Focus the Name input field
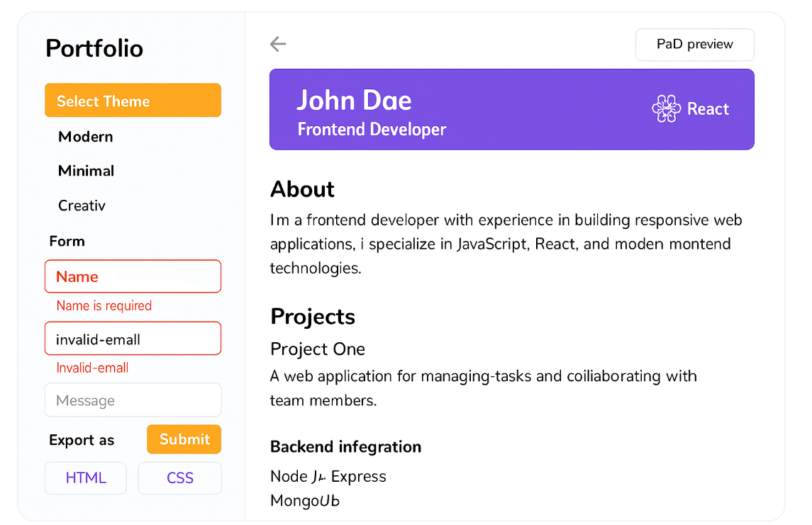Image resolution: width=812 pixels, height=525 pixels. [x=133, y=276]
